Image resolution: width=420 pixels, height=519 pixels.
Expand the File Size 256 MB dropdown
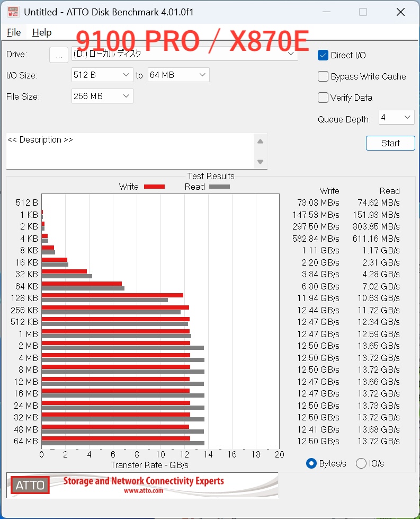point(102,96)
